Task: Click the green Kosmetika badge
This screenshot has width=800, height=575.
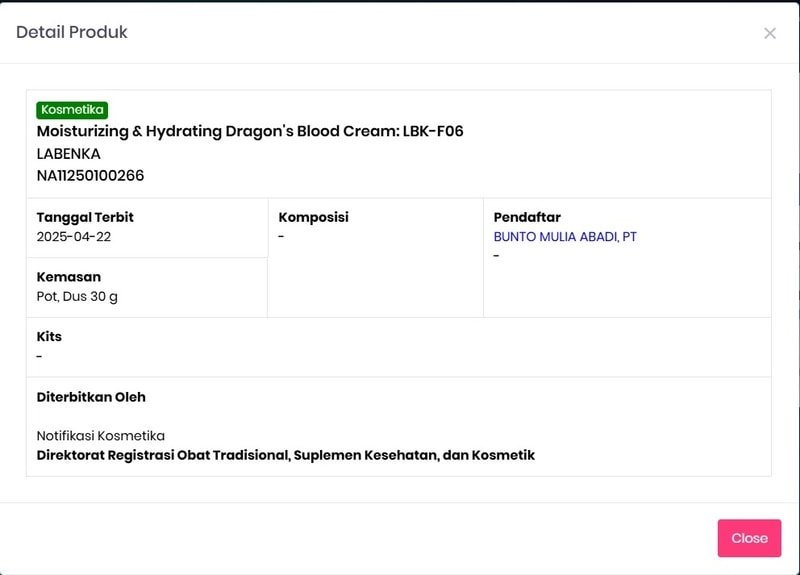Action: (72, 110)
